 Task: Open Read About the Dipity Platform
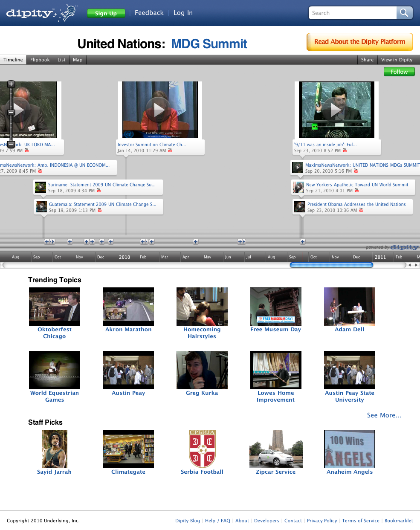[x=359, y=42]
